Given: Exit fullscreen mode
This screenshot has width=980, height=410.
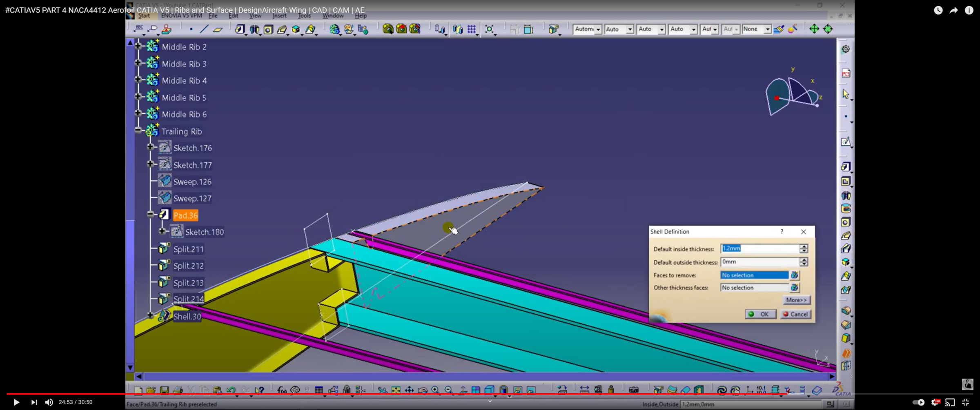Looking at the screenshot, I should click(965, 402).
